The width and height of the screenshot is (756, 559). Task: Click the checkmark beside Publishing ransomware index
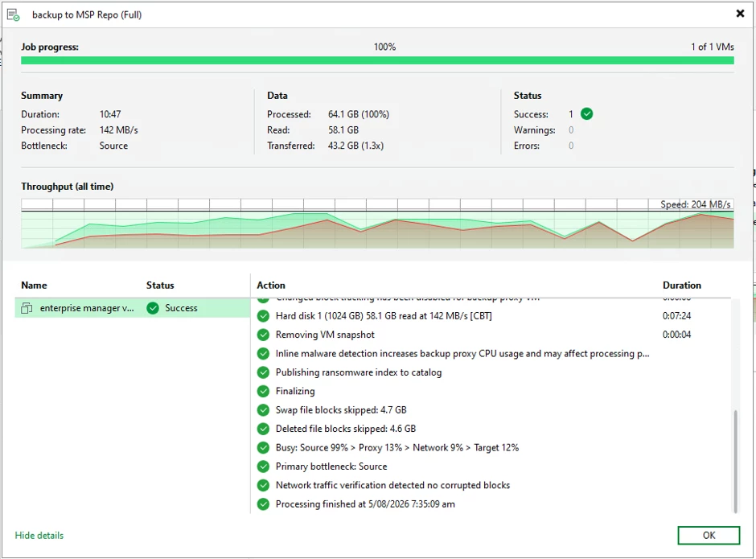pos(263,372)
